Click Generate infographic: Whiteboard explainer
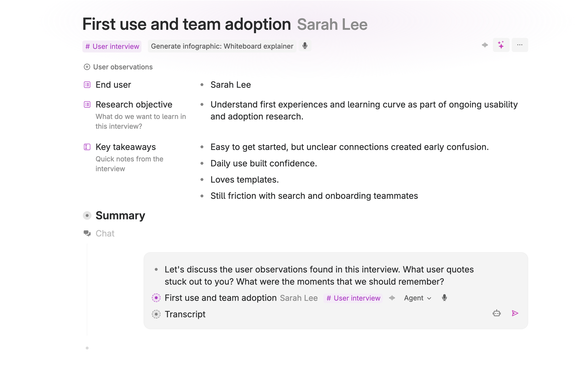 click(x=222, y=46)
